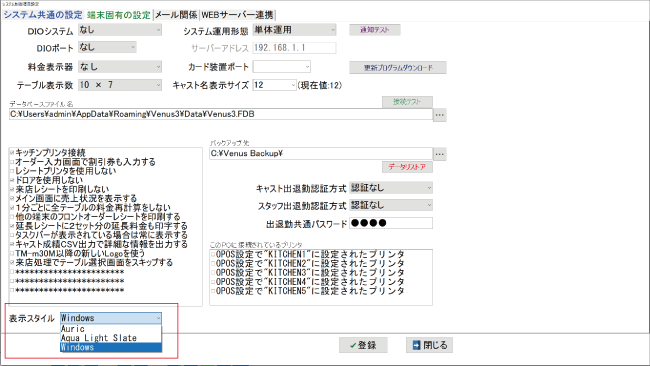Open DIOポート dropdown
The image size is (650, 366).
click(107, 47)
